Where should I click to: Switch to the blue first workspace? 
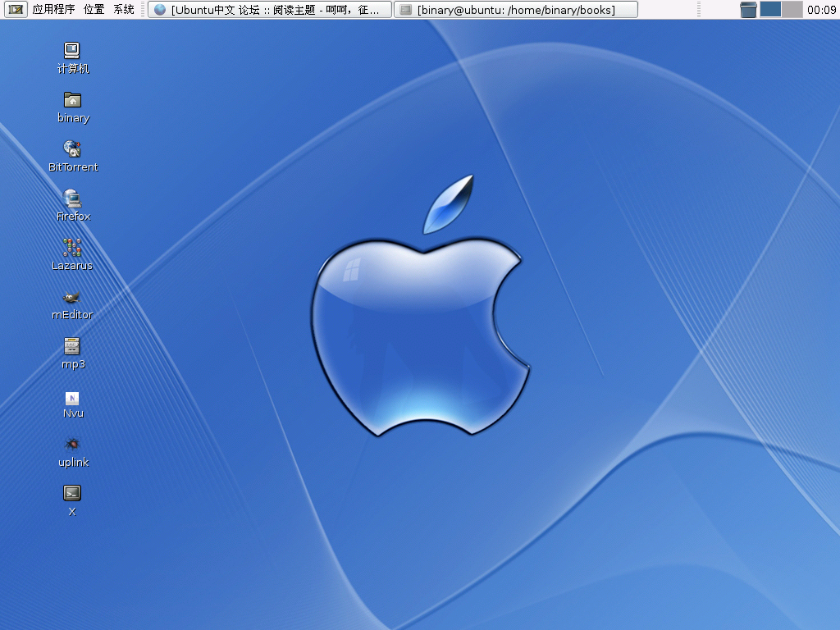770,10
